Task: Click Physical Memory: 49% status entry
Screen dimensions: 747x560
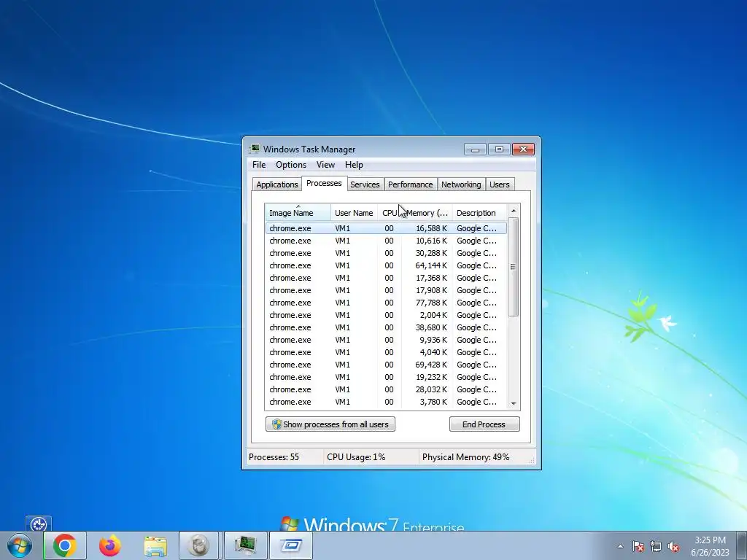Action: coord(465,457)
